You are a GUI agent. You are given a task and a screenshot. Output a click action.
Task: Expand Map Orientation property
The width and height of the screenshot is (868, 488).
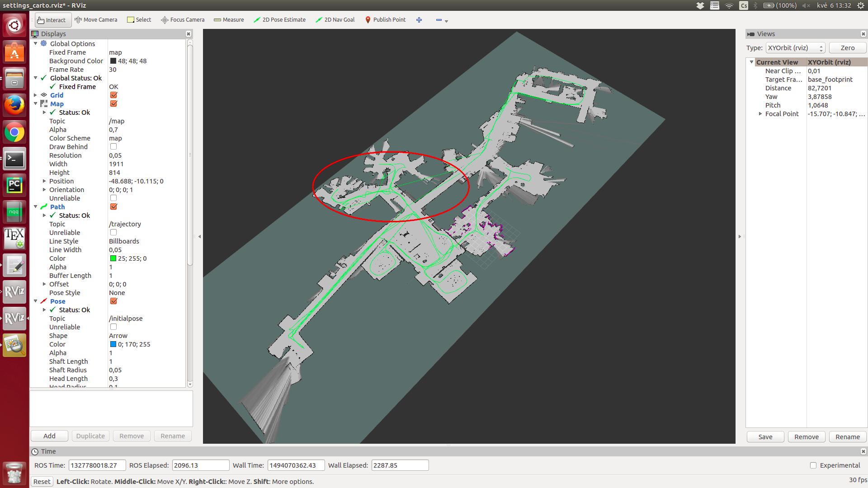click(44, 190)
